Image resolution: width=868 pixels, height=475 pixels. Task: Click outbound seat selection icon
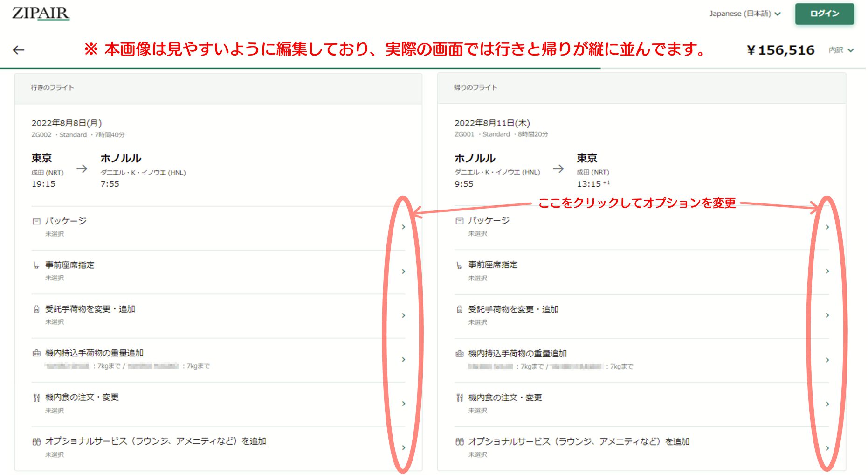point(36,265)
